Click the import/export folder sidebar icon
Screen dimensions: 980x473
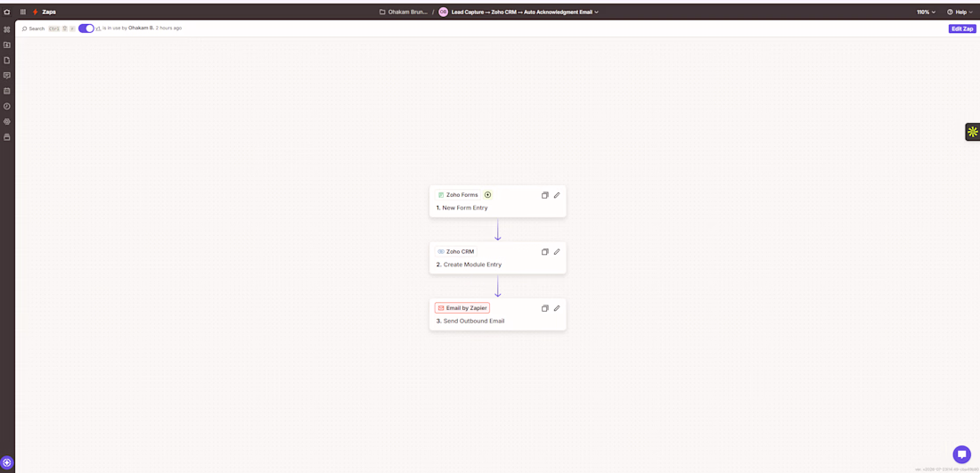(x=7, y=45)
